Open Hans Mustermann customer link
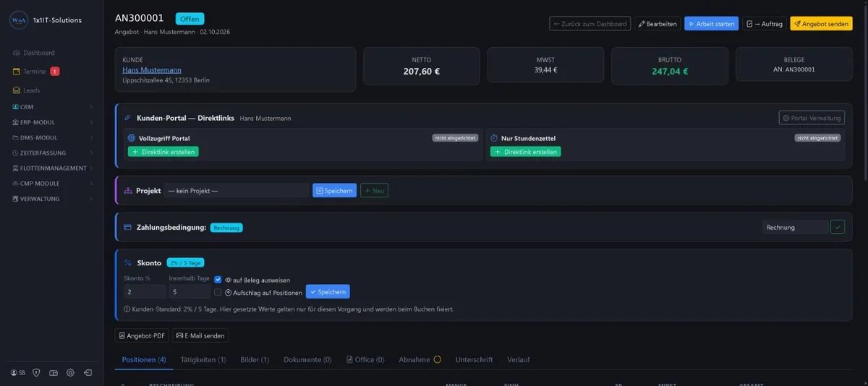The width and height of the screenshot is (868, 386). [x=152, y=69]
